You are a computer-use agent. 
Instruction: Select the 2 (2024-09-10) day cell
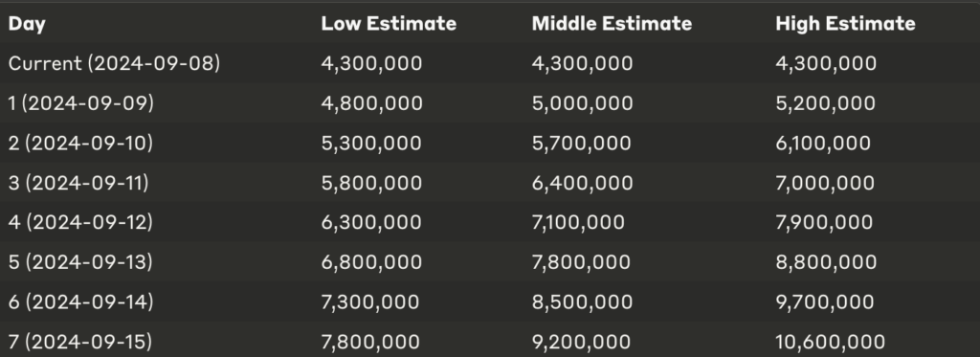[80, 144]
